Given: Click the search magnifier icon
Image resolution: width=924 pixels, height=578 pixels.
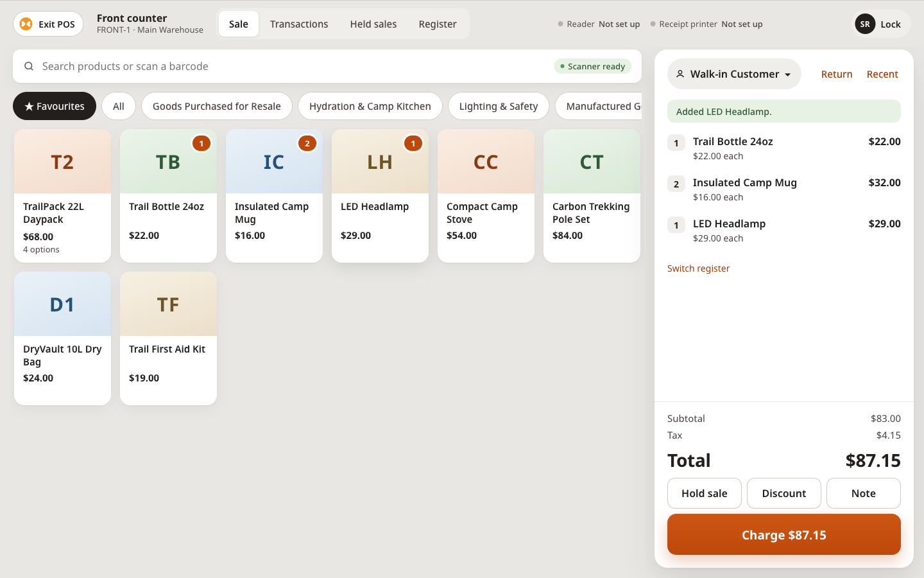Looking at the screenshot, I should click(x=29, y=66).
